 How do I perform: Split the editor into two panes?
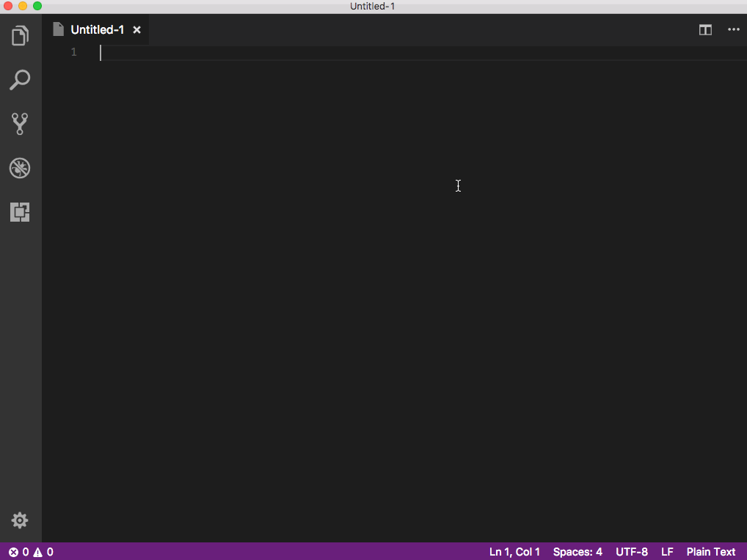pos(705,30)
